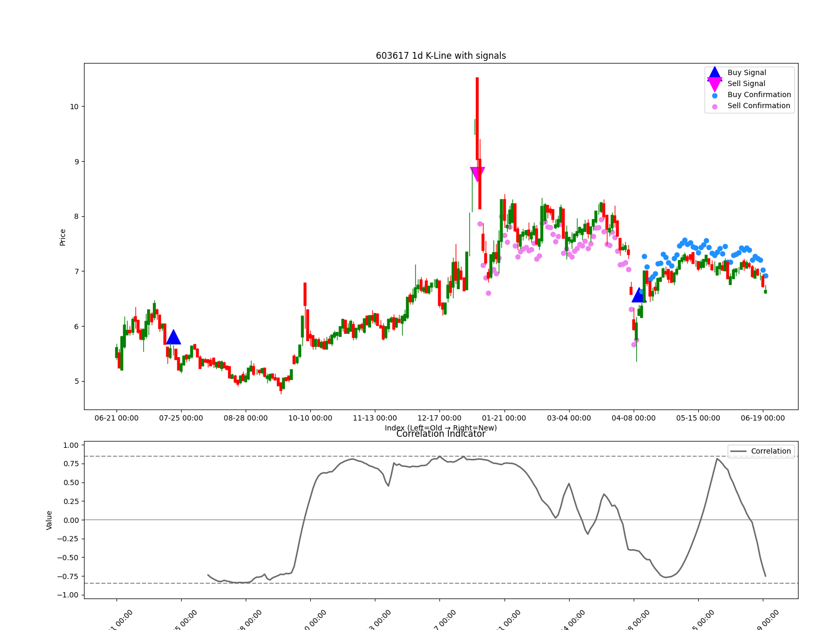This screenshot has width=840, height=630.
Task: Click the 'Value' y-axis label
Action: (x=49, y=520)
